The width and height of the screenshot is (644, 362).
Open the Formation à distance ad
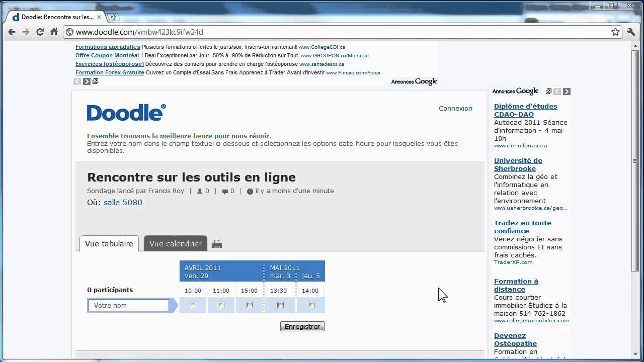[516, 285]
